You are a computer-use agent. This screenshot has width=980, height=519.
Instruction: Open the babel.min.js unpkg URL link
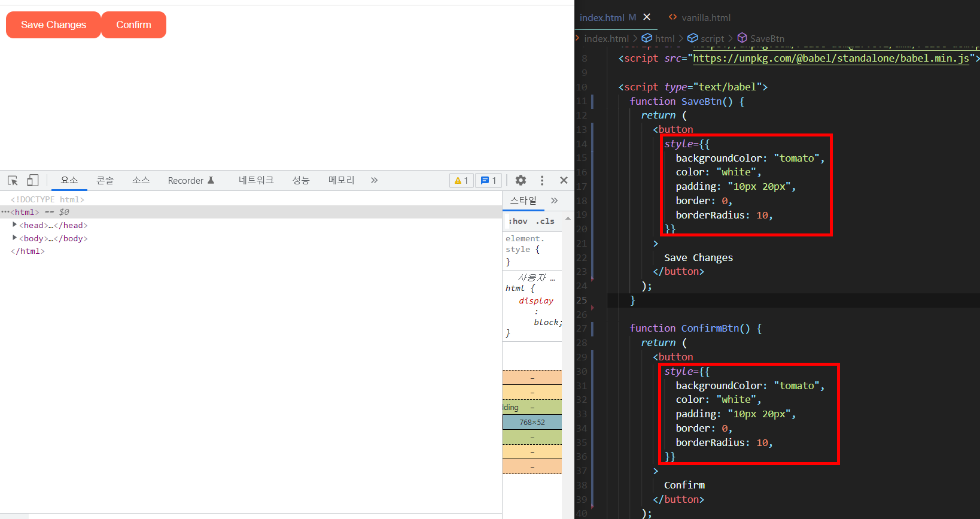[831, 58]
